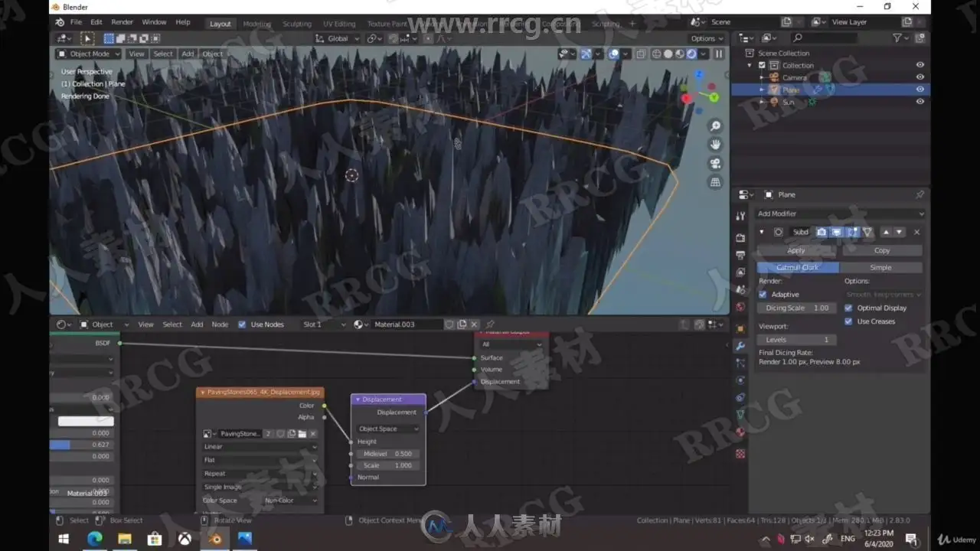This screenshot has width=980, height=551.
Task: Open the Render properties tab icon
Action: (740, 238)
